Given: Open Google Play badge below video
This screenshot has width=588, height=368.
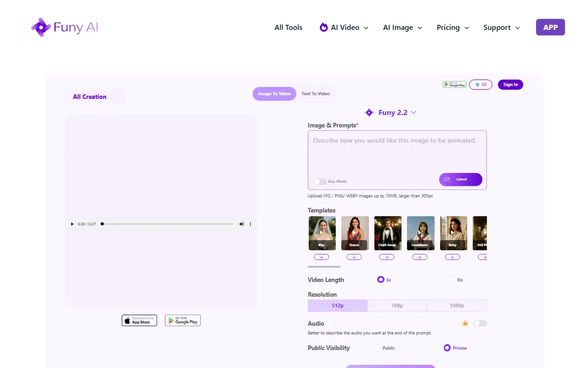Looking at the screenshot, I should click(183, 321).
